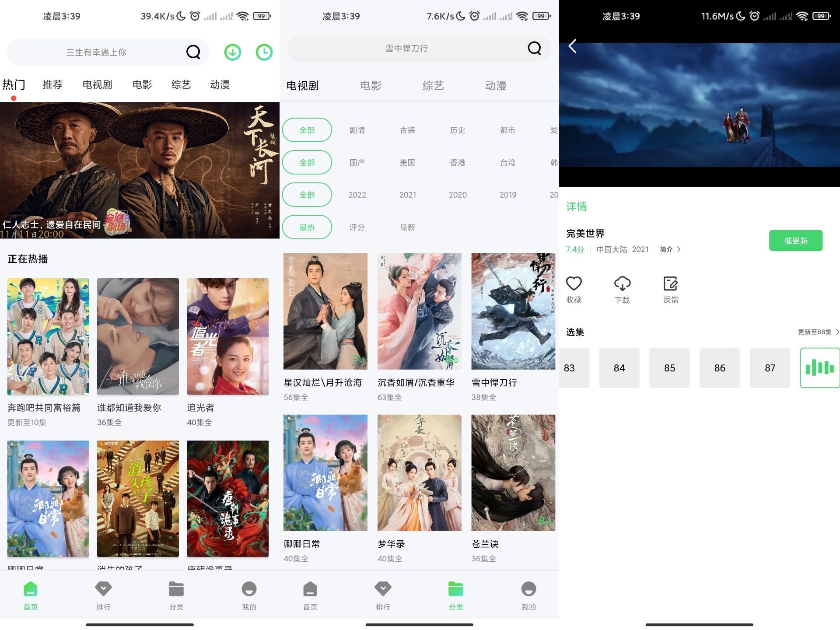
Task: Filter by 香港 region
Action: pos(458,162)
